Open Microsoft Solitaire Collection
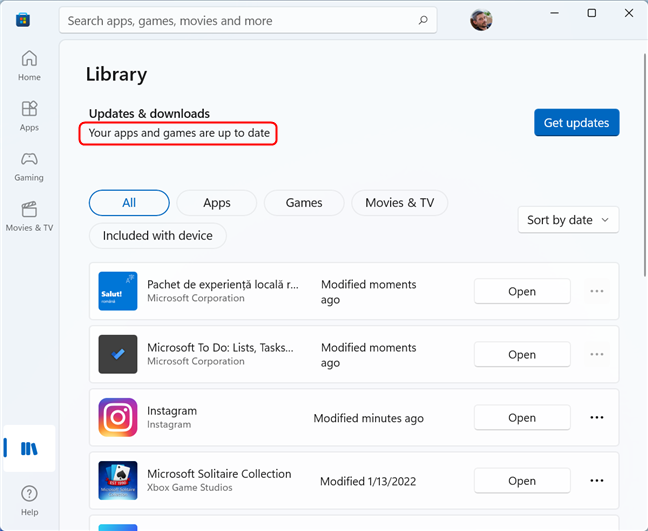The width and height of the screenshot is (648, 531). [522, 481]
